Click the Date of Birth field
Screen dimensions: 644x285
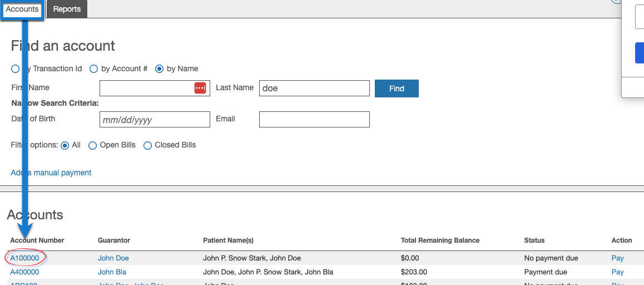[x=155, y=120]
